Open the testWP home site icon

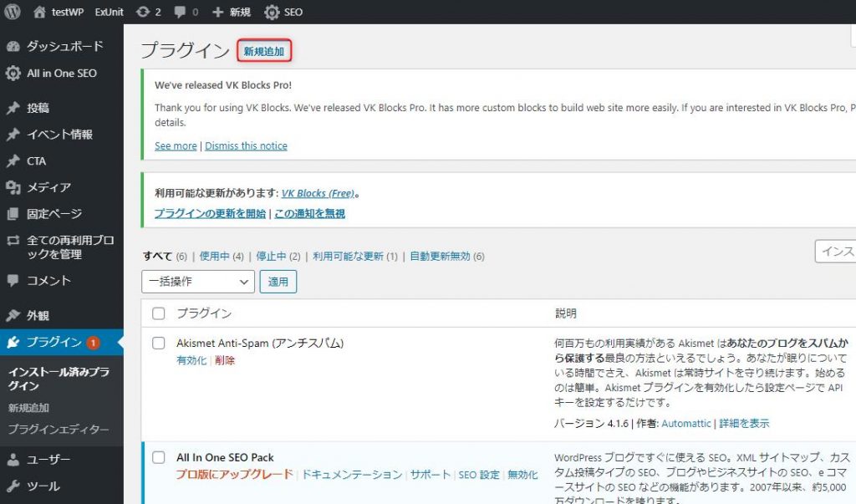tap(39, 12)
